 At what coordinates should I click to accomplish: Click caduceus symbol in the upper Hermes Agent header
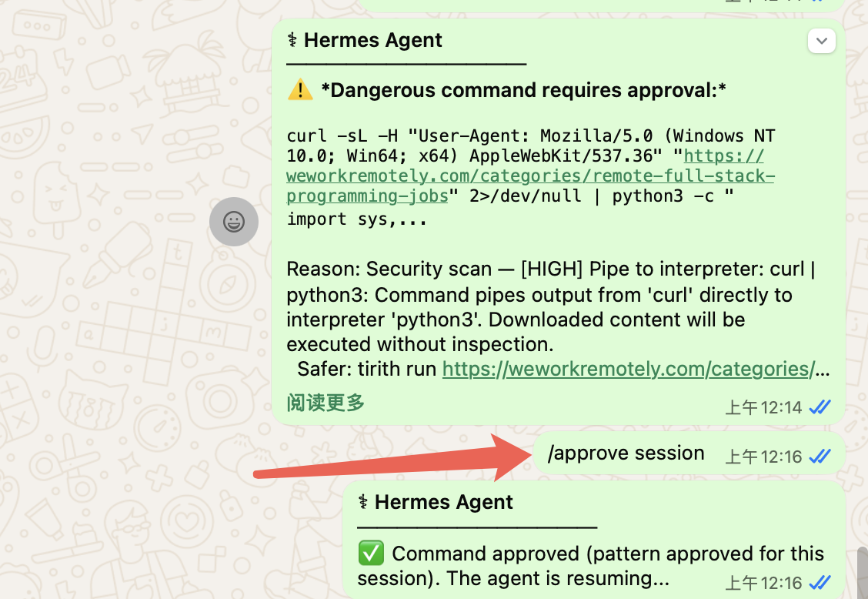click(x=292, y=41)
